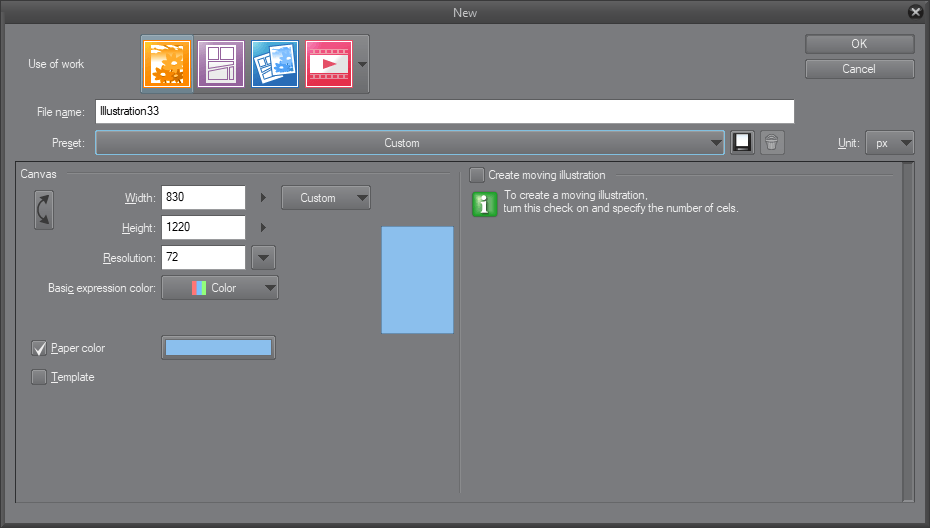Uncheck the Paper color checkbox
The height and width of the screenshot is (528, 930).
click(x=39, y=348)
